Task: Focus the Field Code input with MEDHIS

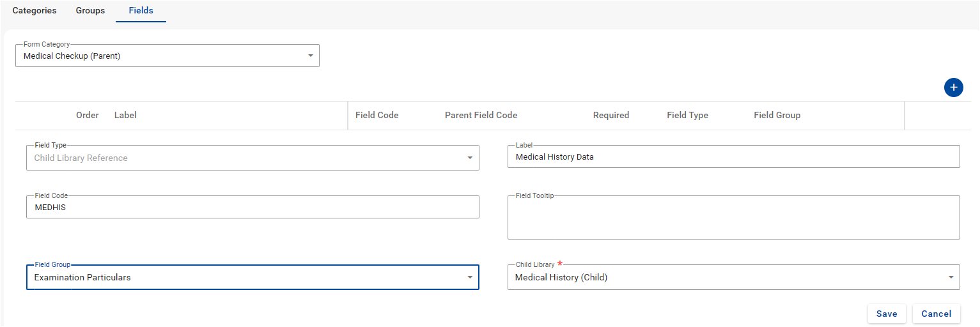Action: tap(253, 208)
